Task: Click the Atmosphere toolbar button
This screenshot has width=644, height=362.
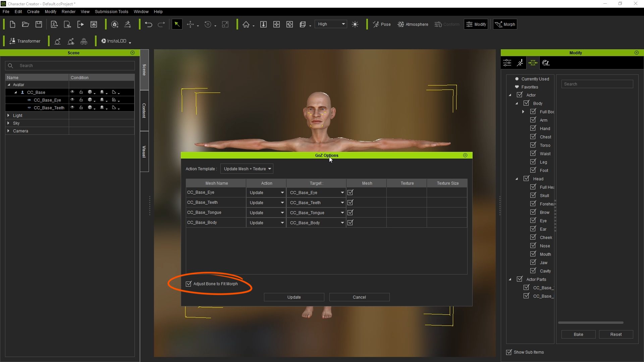Action: click(413, 24)
